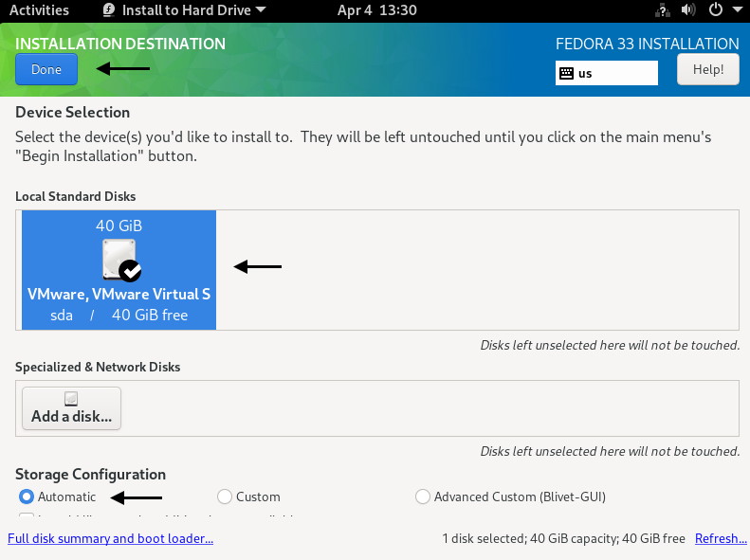The height and width of the screenshot is (560, 750).
Task: Open the Help! page
Action: click(708, 69)
